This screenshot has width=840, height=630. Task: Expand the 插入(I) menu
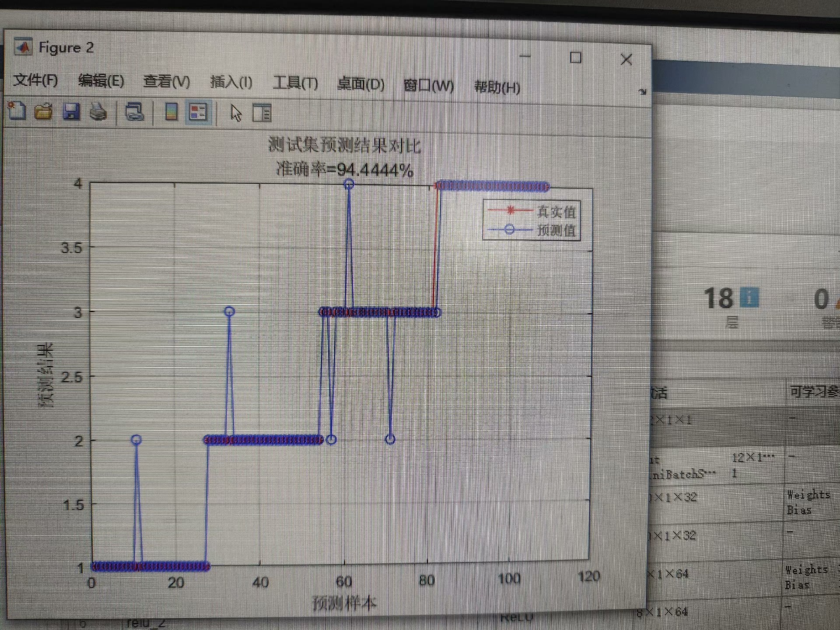coord(231,82)
